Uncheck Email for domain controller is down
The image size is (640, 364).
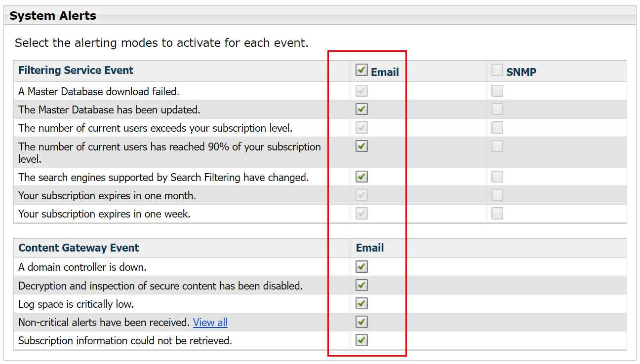361,267
